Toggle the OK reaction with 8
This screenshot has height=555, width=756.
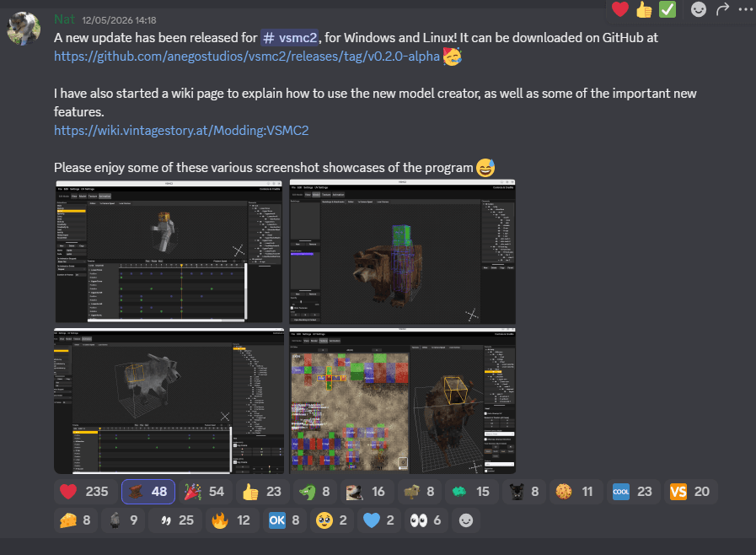[284, 520]
